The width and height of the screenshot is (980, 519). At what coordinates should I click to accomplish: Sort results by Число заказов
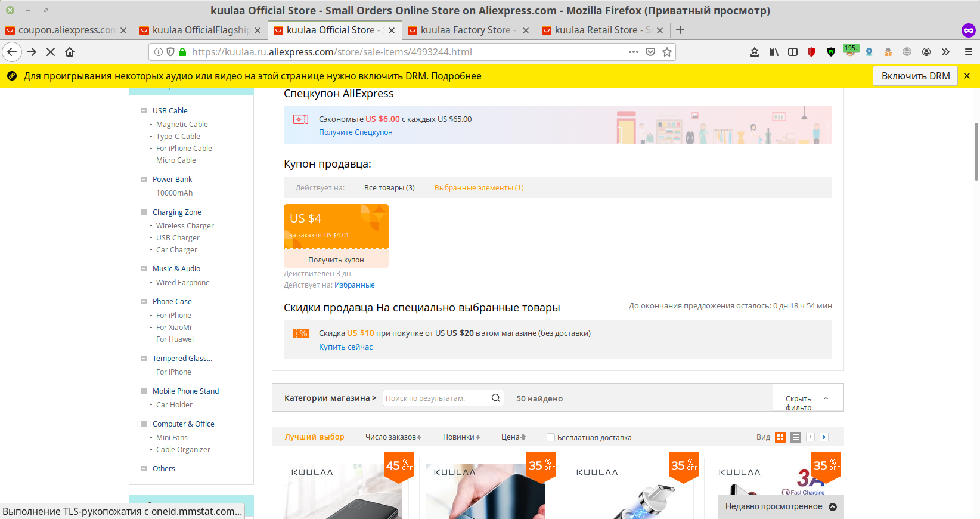[x=393, y=437]
